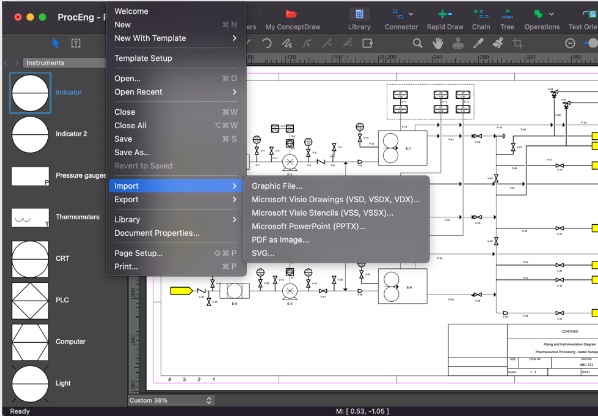Click the rounded rectangle note tool
The image size is (598, 416).
pos(367,43)
